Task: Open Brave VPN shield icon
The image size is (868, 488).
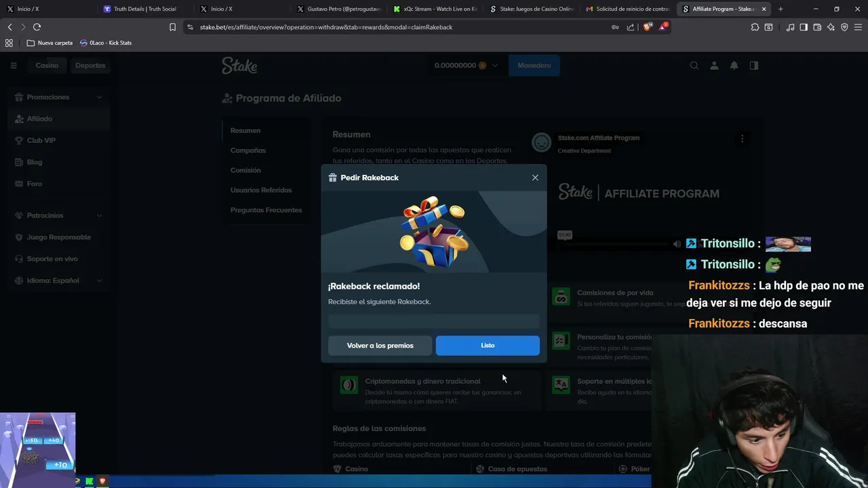Action: click(x=844, y=27)
